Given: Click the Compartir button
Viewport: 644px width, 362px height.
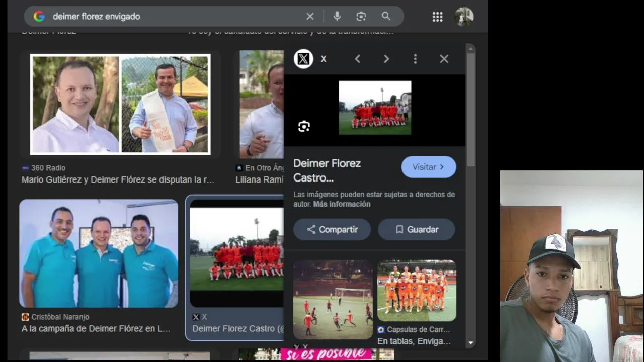Looking at the screenshot, I should (332, 229).
